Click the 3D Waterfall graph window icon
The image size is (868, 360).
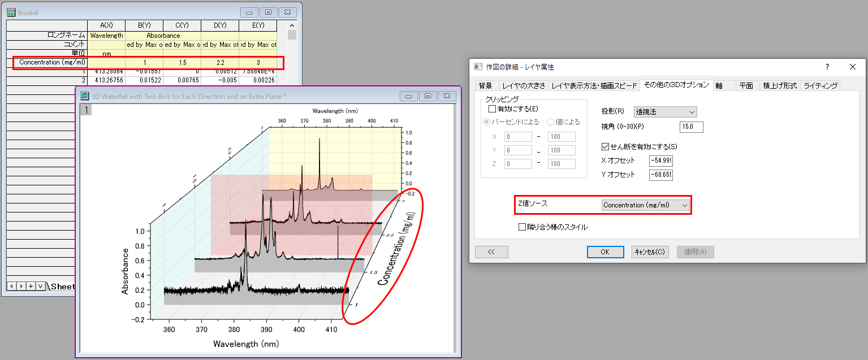pyautogui.click(x=85, y=96)
